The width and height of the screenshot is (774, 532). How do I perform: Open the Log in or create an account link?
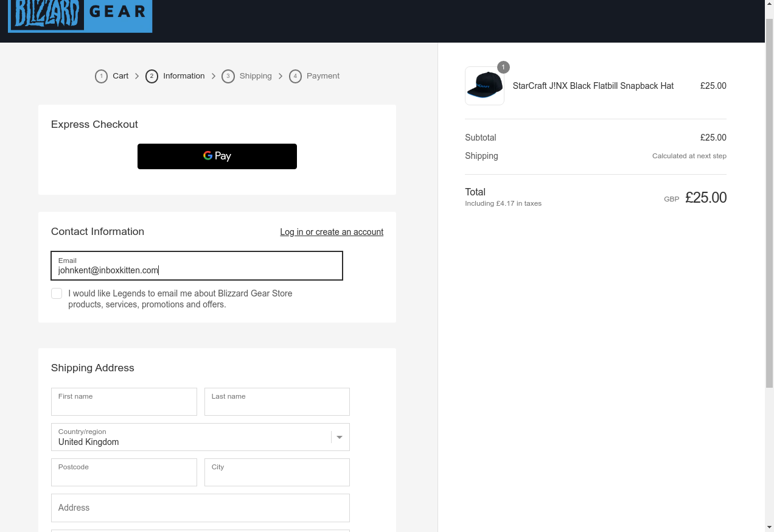point(332,232)
